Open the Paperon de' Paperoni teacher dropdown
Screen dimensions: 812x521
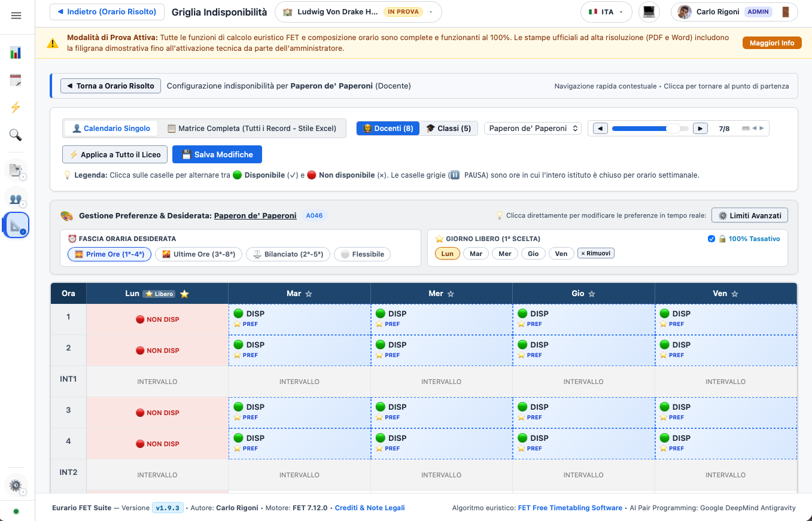coord(533,128)
